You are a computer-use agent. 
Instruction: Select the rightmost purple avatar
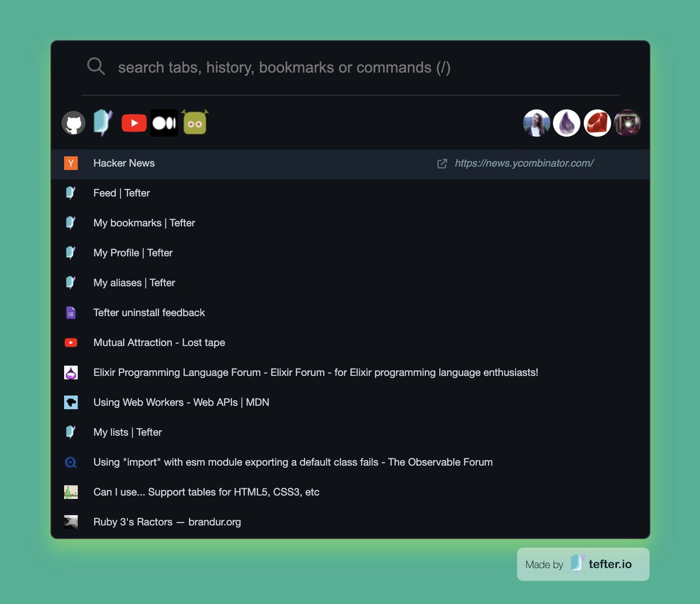pyautogui.click(x=628, y=123)
